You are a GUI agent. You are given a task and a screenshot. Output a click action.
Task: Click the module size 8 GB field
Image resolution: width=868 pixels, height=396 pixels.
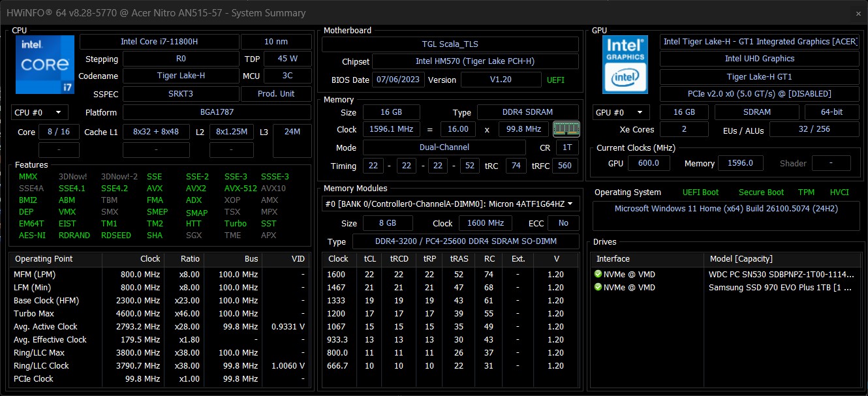[388, 223]
